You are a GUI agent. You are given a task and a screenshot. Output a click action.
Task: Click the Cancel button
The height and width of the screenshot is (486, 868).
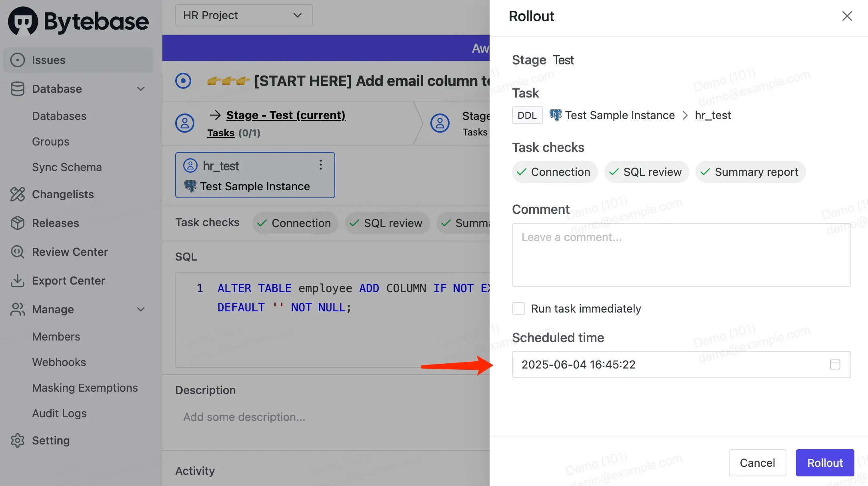tap(757, 463)
